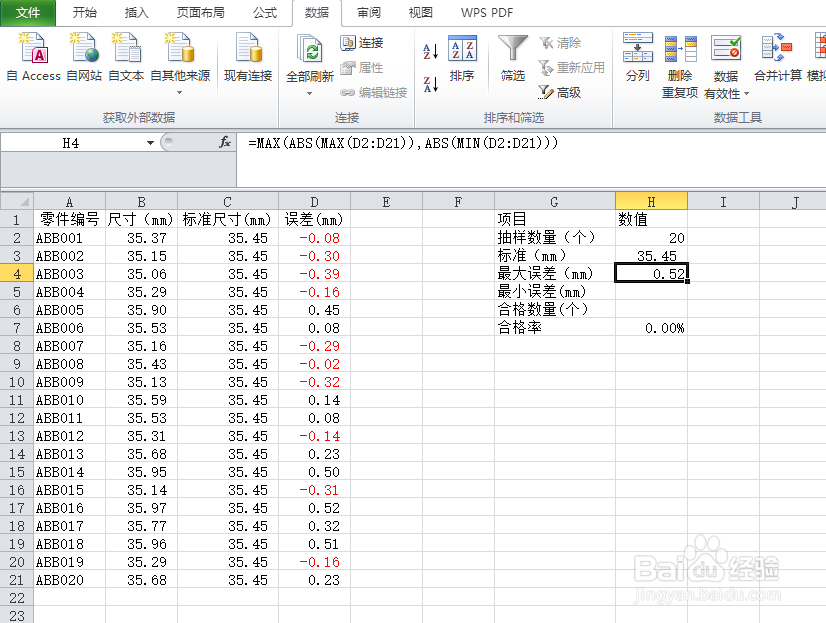Expand the Name Box dropdown arrow
This screenshot has width=826, height=623.
click(x=150, y=143)
